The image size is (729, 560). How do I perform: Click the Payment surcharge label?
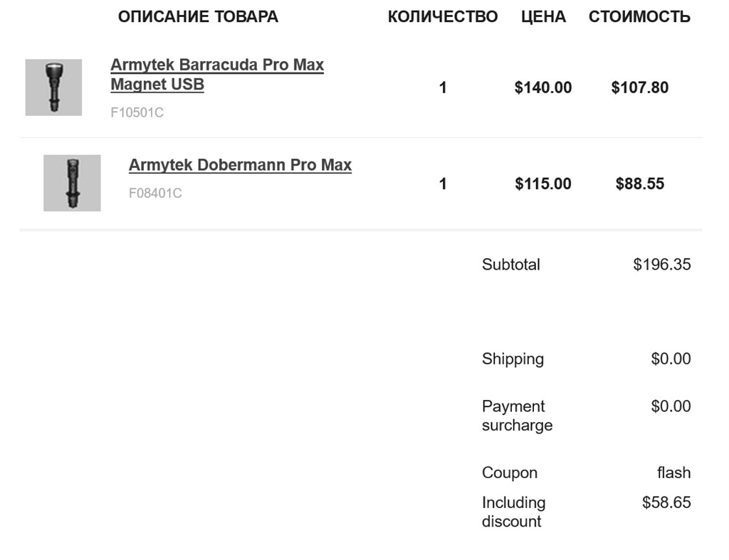click(517, 416)
